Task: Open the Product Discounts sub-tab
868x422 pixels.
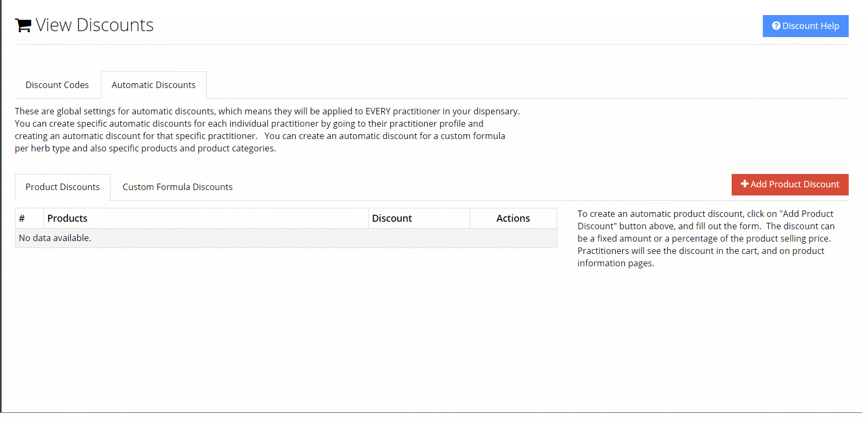Action: tap(63, 187)
